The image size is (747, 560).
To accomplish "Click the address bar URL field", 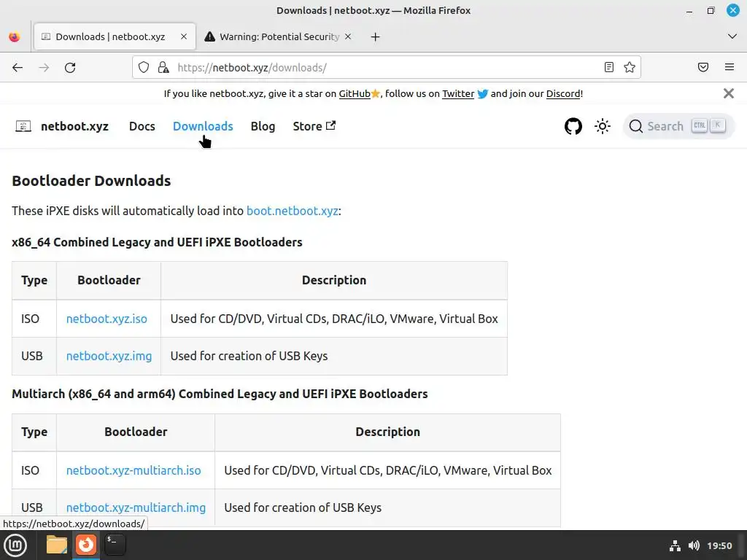I will 386,67.
